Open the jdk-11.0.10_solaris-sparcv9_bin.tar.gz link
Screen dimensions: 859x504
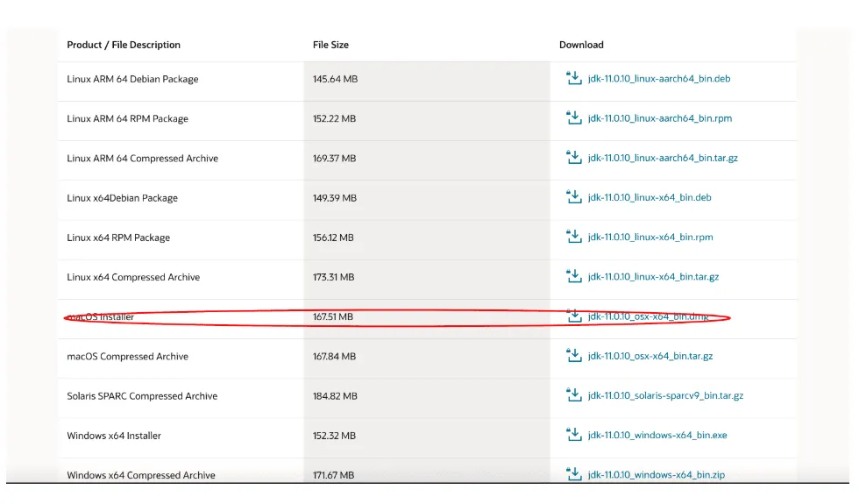(x=665, y=395)
